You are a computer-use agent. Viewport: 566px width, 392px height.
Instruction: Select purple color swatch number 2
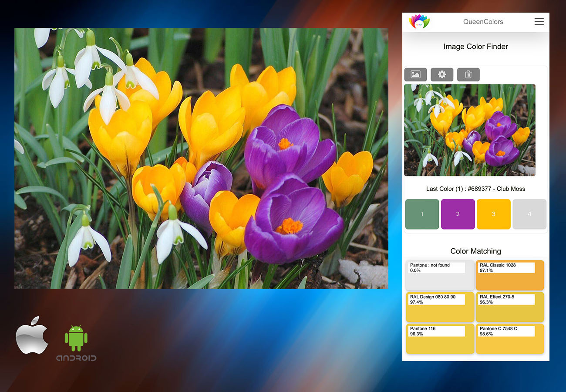coord(458,214)
